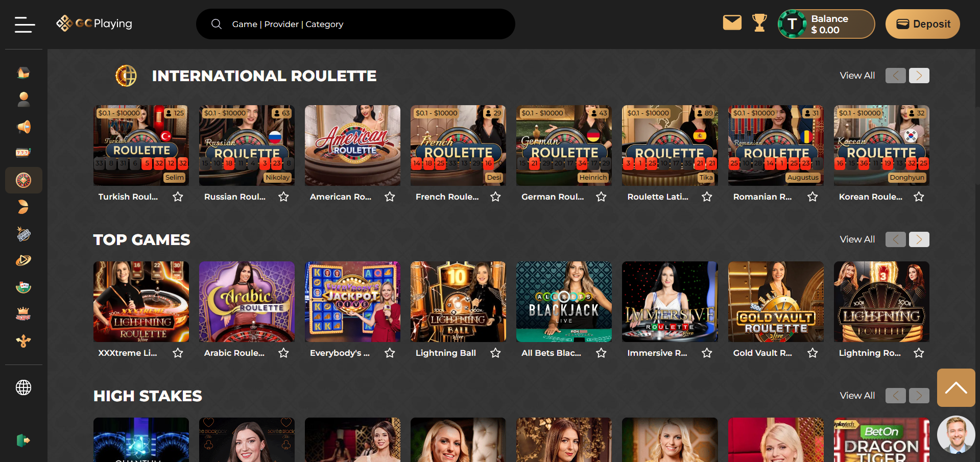980x462 pixels.
Task: Favorite Korean Roulette with its star
Action: pos(919,197)
